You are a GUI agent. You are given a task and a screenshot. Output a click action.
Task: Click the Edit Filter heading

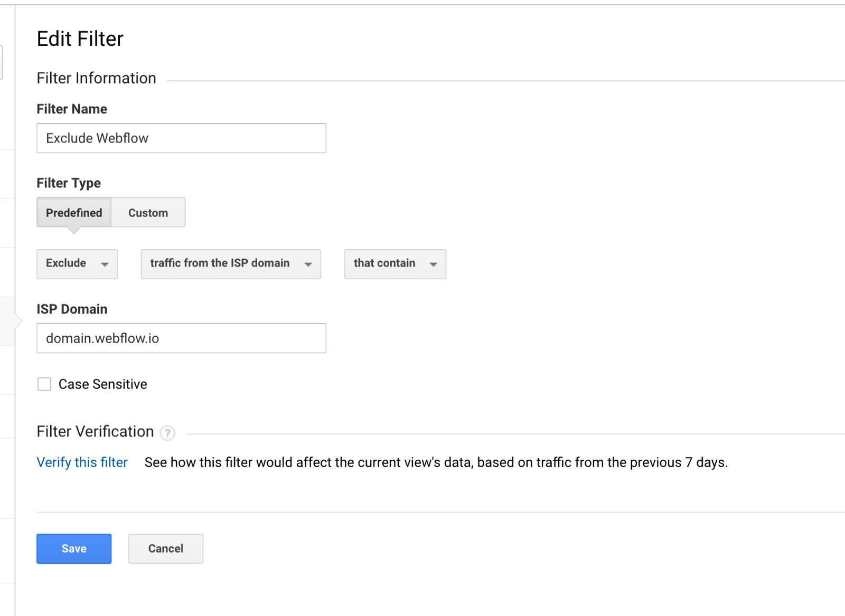coord(80,39)
